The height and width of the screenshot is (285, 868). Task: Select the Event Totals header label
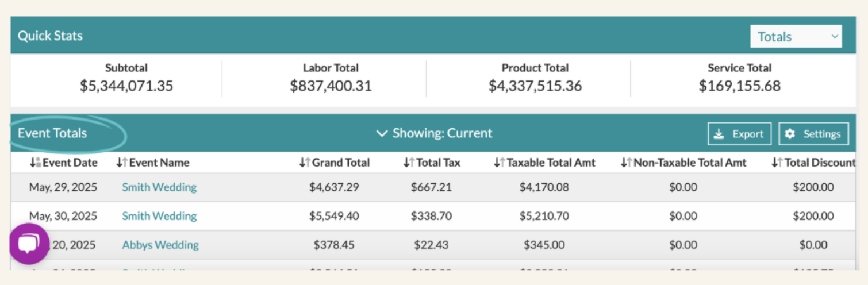pos(52,133)
